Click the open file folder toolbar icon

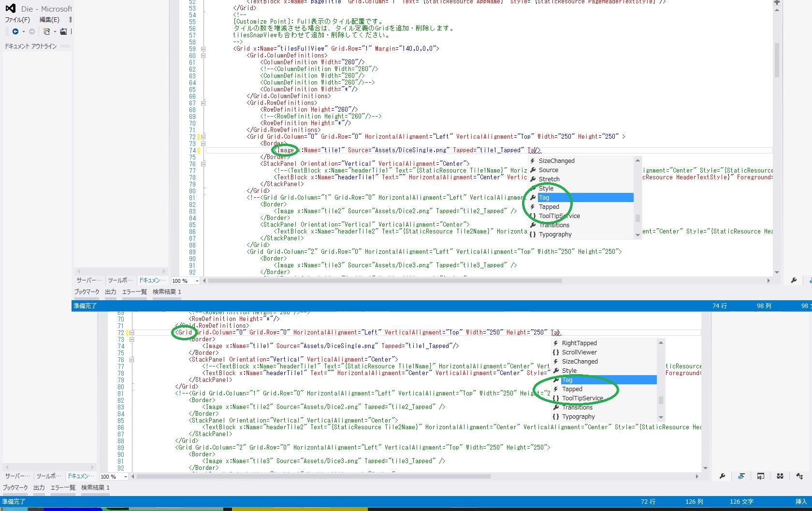[63, 31]
